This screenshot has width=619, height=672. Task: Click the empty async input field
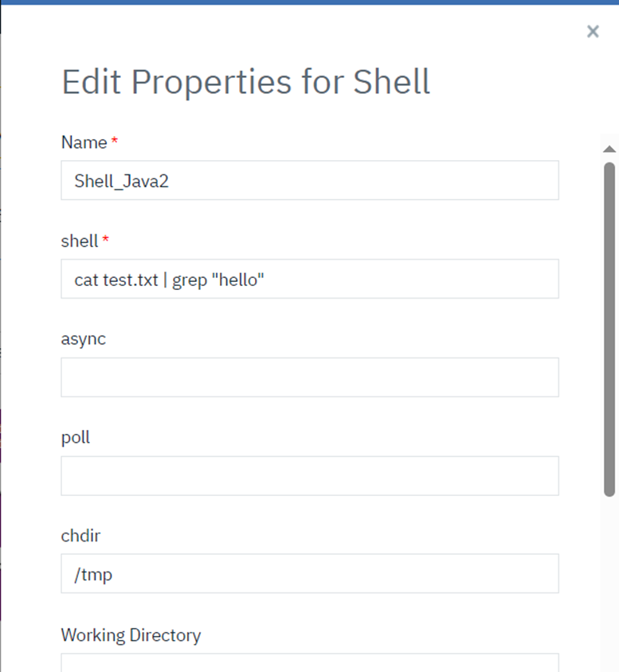coord(309,377)
